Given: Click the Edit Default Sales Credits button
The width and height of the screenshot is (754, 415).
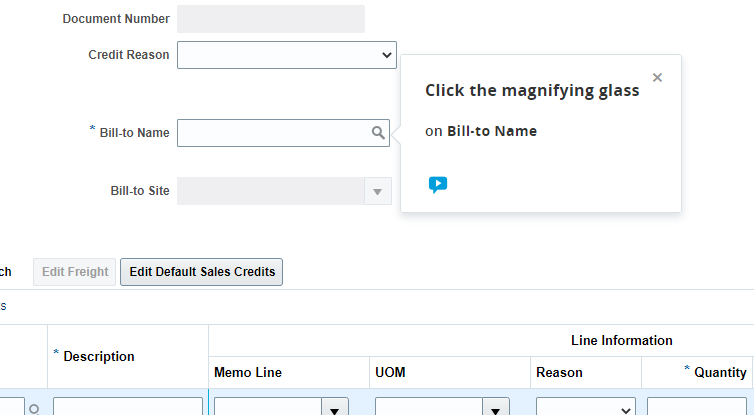Looking at the screenshot, I should click(x=202, y=272).
